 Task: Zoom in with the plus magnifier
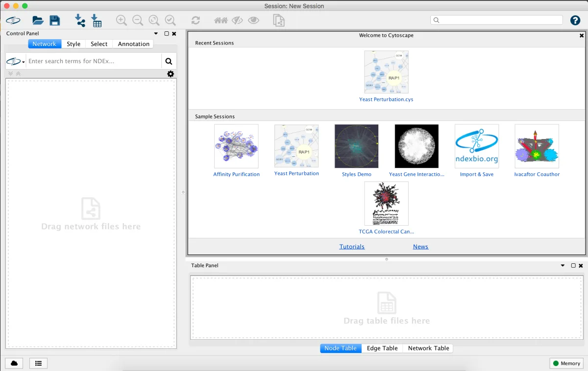click(122, 21)
